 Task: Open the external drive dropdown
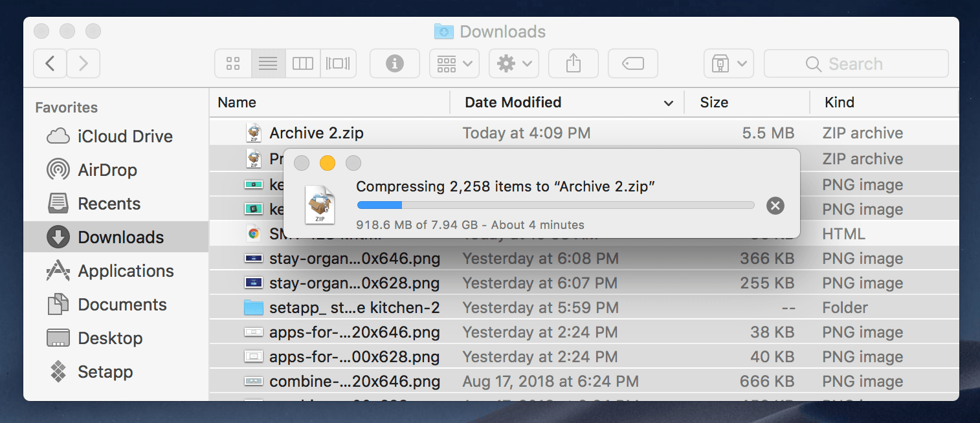(x=728, y=63)
